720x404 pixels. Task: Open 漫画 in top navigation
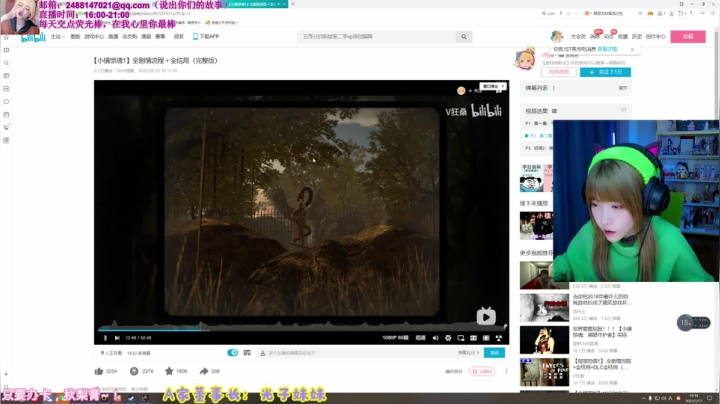click(x=146, y=36)
